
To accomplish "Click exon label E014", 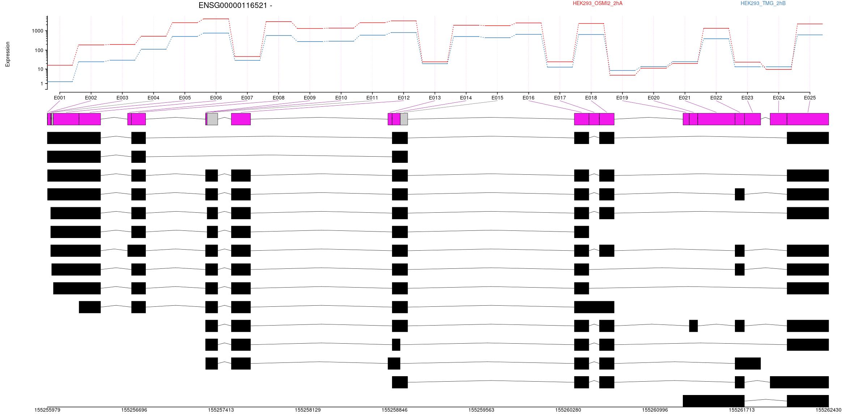I will tap(466, 98).
